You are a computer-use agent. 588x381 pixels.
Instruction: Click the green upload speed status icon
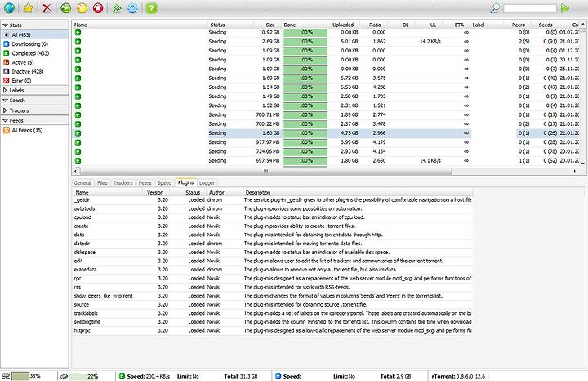coord(122,376)
